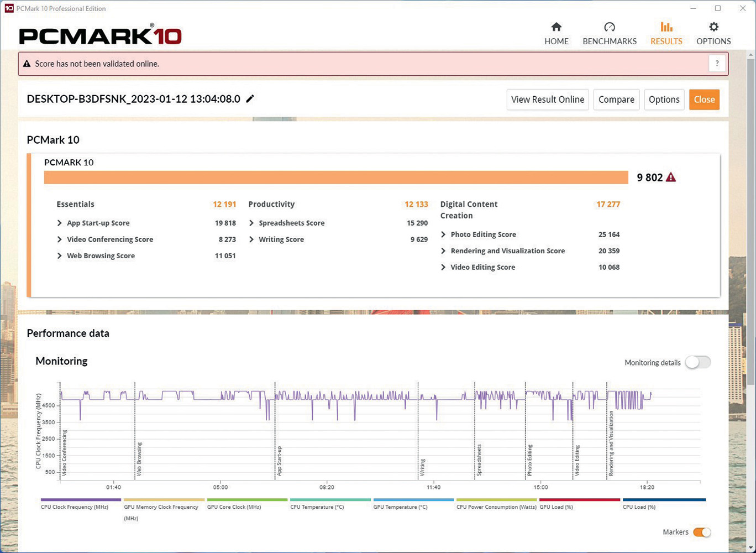The height and width of the screenshot is (553, 756).
Task: Open the Options gear icon
Action: tap(713, 27)
